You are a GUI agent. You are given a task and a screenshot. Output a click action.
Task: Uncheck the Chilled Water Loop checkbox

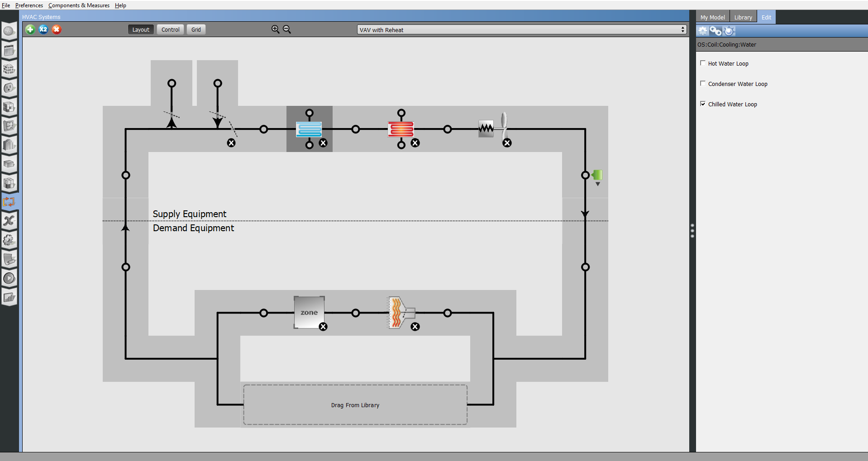(x=703, y=104)
